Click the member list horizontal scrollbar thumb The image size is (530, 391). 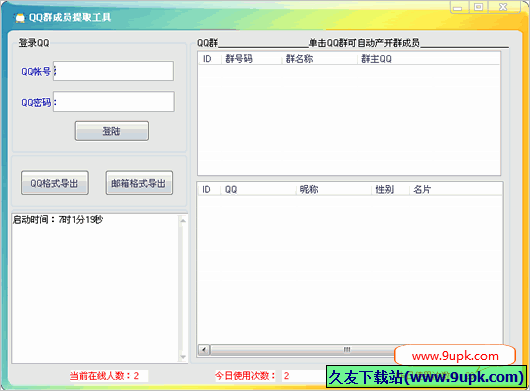point(303,349)
